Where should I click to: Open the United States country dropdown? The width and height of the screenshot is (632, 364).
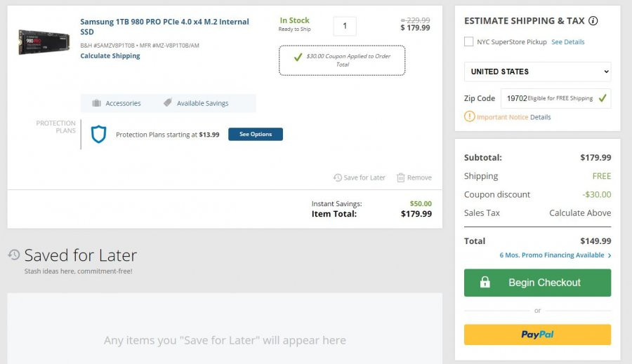pos(537,72)
